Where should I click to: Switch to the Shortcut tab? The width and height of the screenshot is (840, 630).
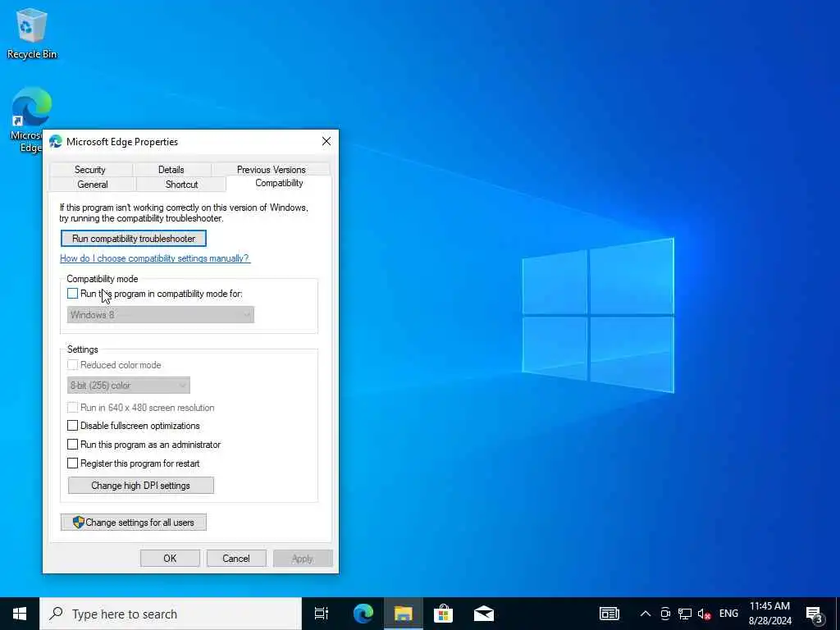(x=181, y=185)
